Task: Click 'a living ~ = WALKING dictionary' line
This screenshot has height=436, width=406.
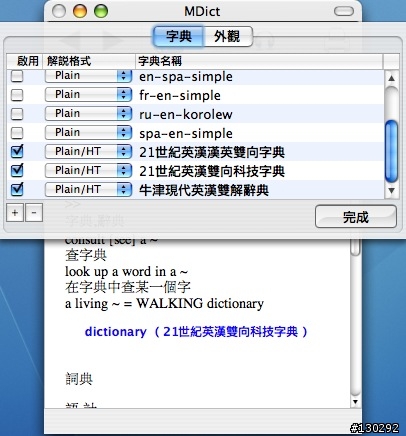Action: (x=164, y=303)
